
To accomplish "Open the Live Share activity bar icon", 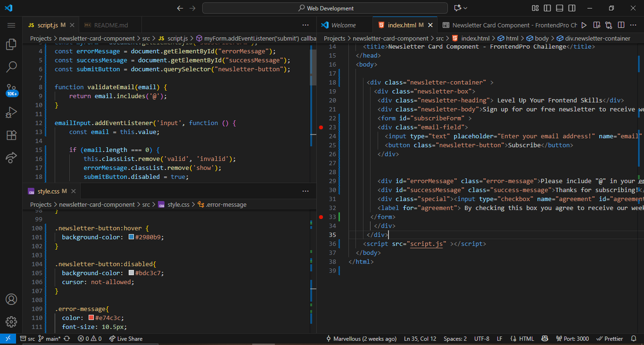I will (11, 157).
